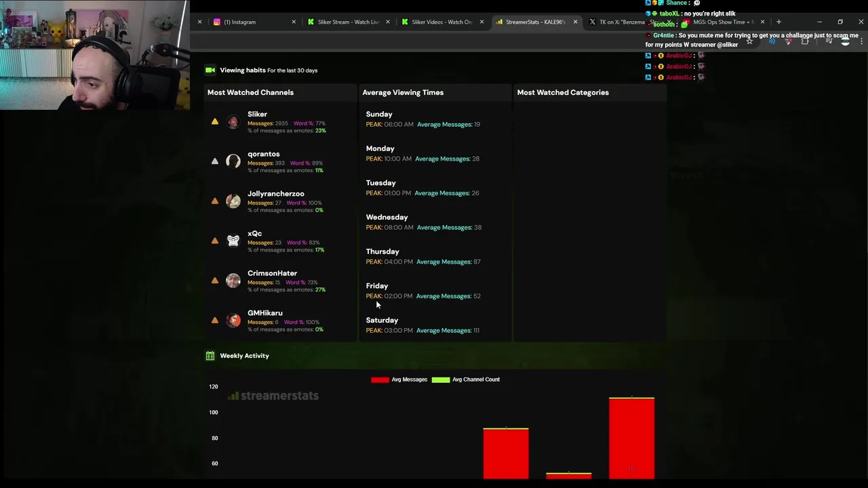Click Sliker's Messages: 2935 stat
Viewport: 868px width, 488px height.
pos(268,123)
